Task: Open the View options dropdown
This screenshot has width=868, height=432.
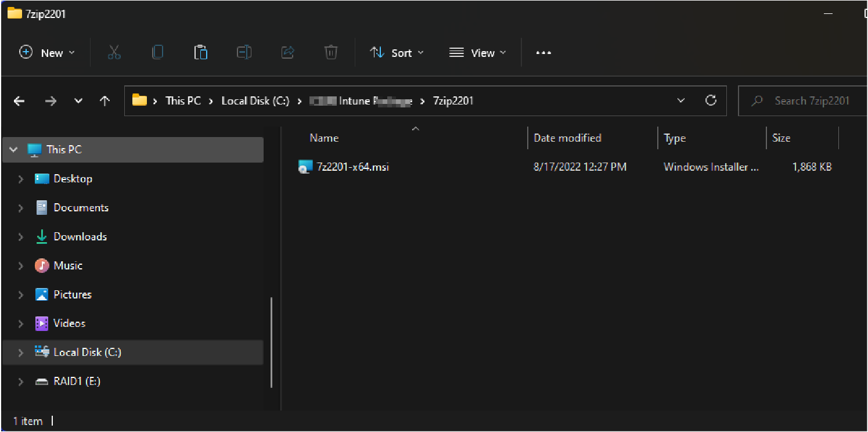Action: point(477,52)
